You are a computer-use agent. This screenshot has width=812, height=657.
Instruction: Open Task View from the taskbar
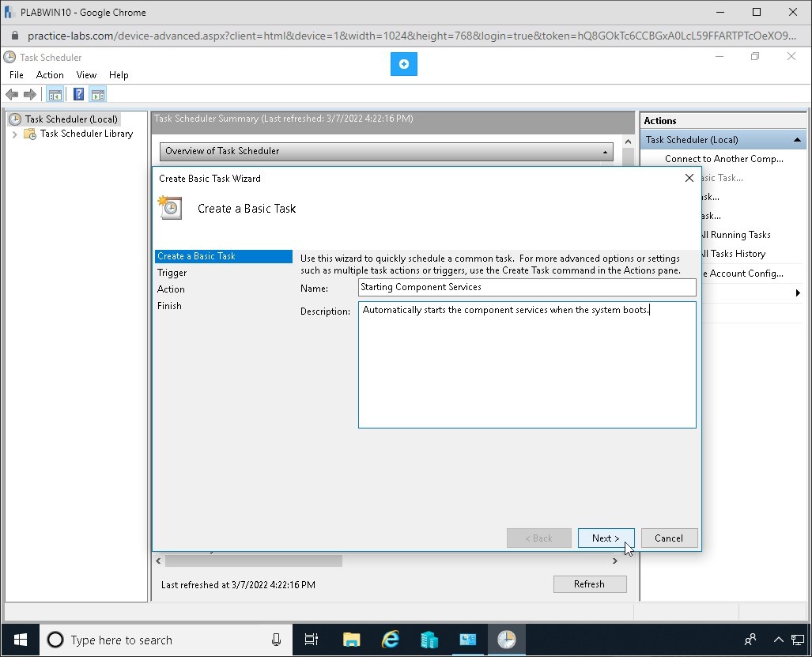(x=312, y=640)
